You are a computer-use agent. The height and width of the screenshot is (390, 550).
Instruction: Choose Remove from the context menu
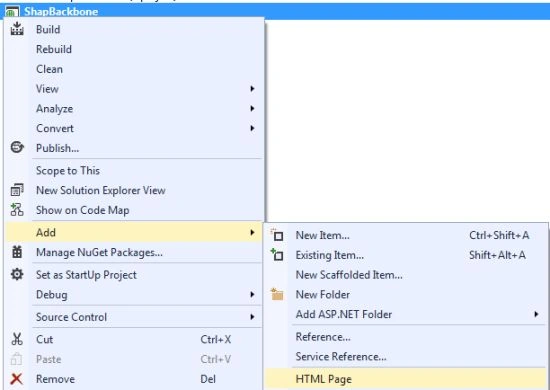pyautogui.click(x=134, y=379)
